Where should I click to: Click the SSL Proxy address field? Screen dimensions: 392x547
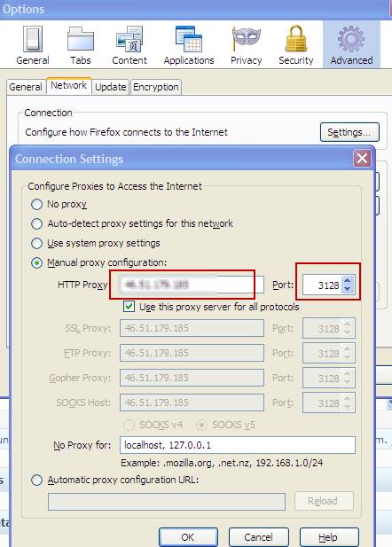192,328
